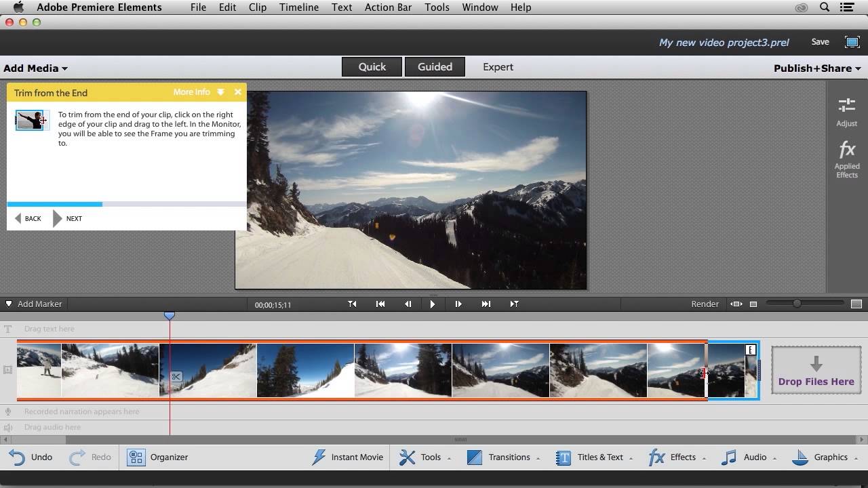The width and height of the screenshot is (868, 488).
Task: Close the Trim from the End panel
Action: (238, 92)
